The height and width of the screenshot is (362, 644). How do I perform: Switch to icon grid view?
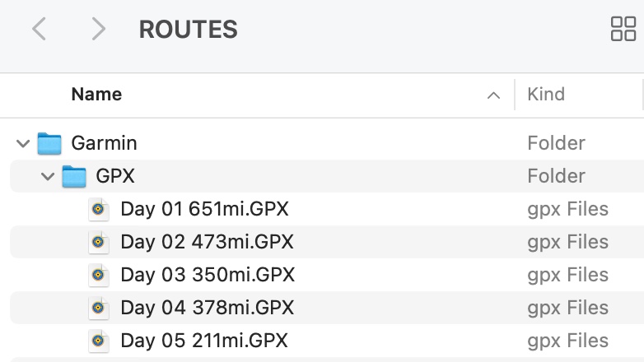click(x=623, y=29)
